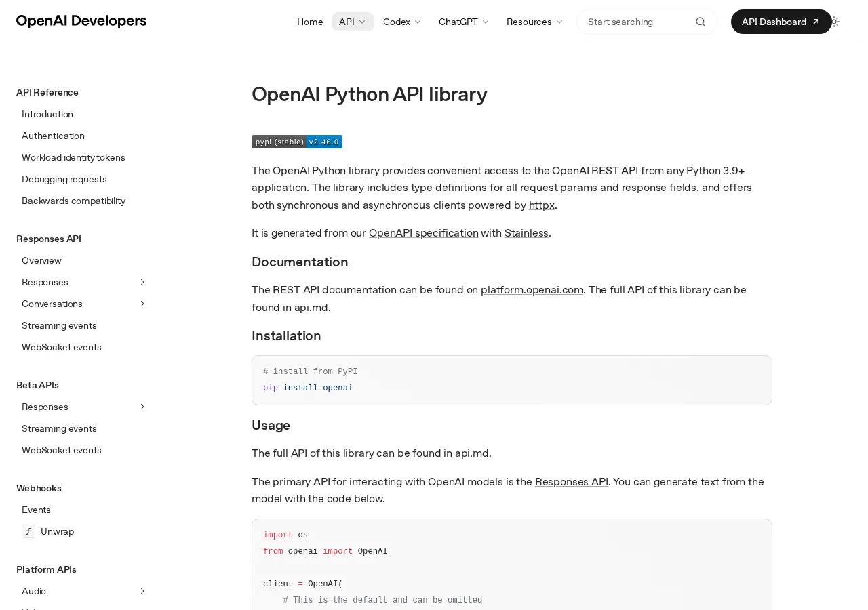
Task: Open the Authentication page
Action: click(53, 136)
